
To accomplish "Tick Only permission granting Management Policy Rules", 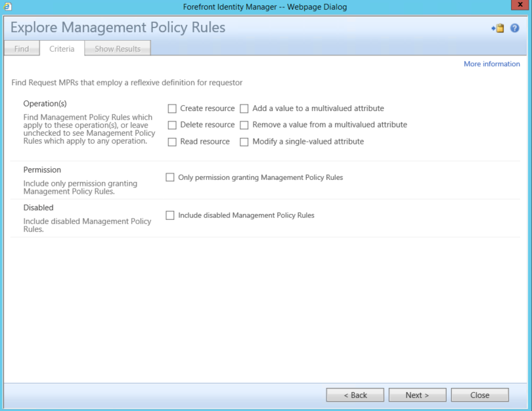I will (170, 177).
